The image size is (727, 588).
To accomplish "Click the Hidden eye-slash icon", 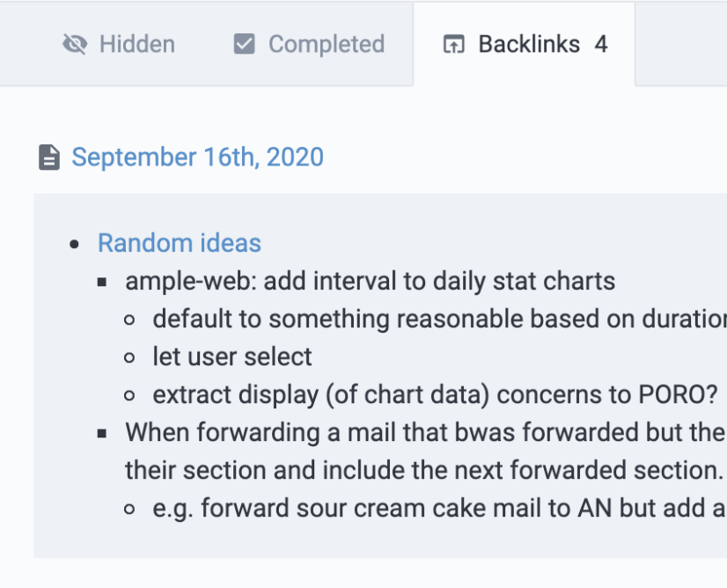I will tap(75, 45).
